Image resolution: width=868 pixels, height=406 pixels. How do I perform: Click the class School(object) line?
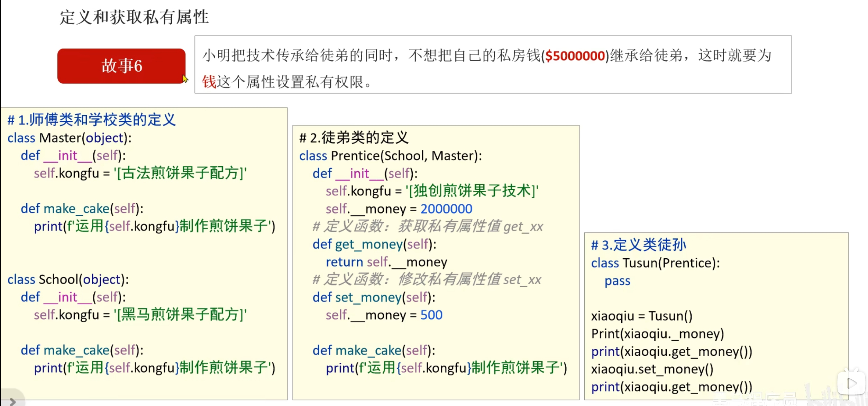tap(68, 279)
